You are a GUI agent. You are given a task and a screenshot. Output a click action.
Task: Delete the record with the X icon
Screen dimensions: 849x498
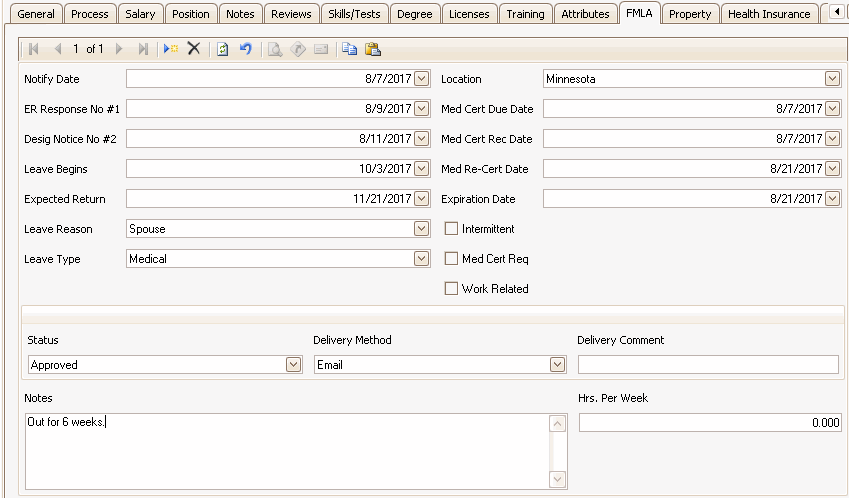(x=194, y=49)
